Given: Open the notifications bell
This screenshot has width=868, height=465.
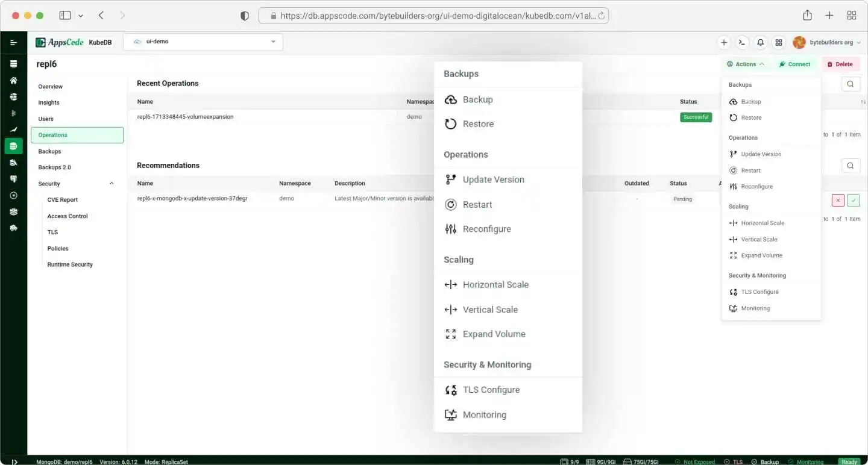Looking at the screenshot, I should (x=760, y=42).
